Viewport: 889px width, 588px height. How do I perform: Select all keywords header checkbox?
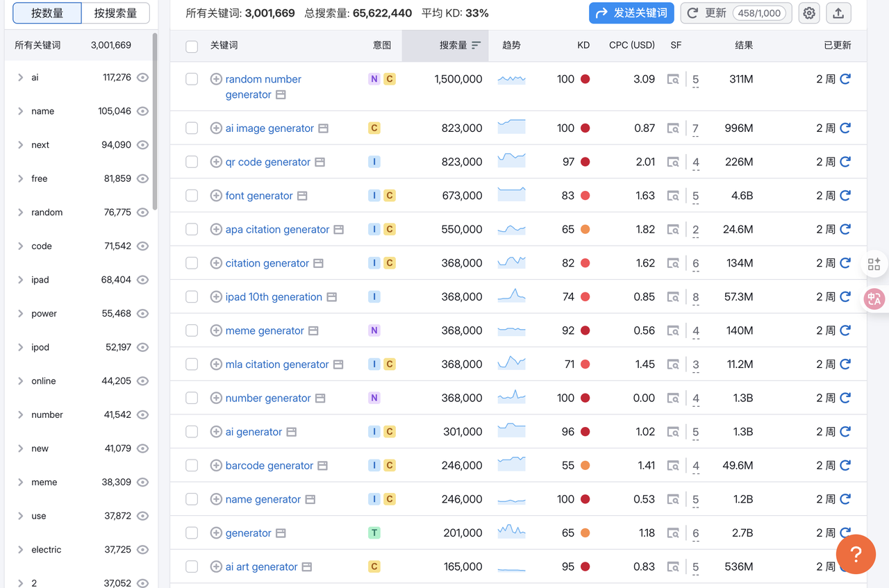tap(192, 46)
